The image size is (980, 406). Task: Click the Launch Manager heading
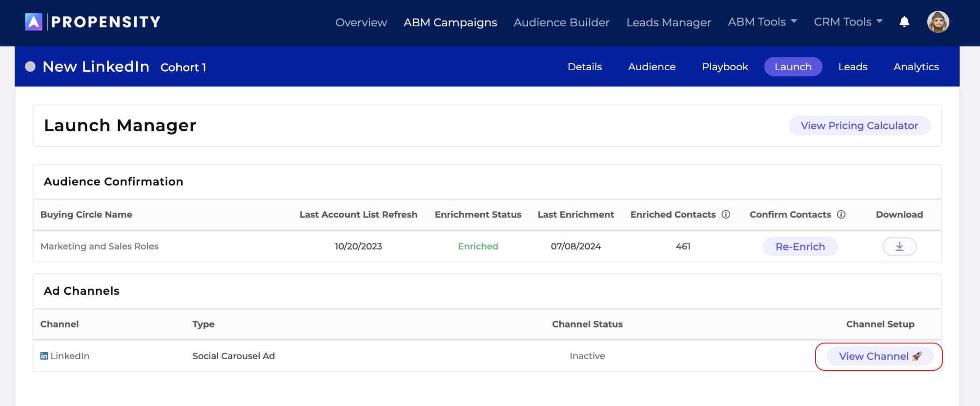pyautogui.click(x=120, y=125)
